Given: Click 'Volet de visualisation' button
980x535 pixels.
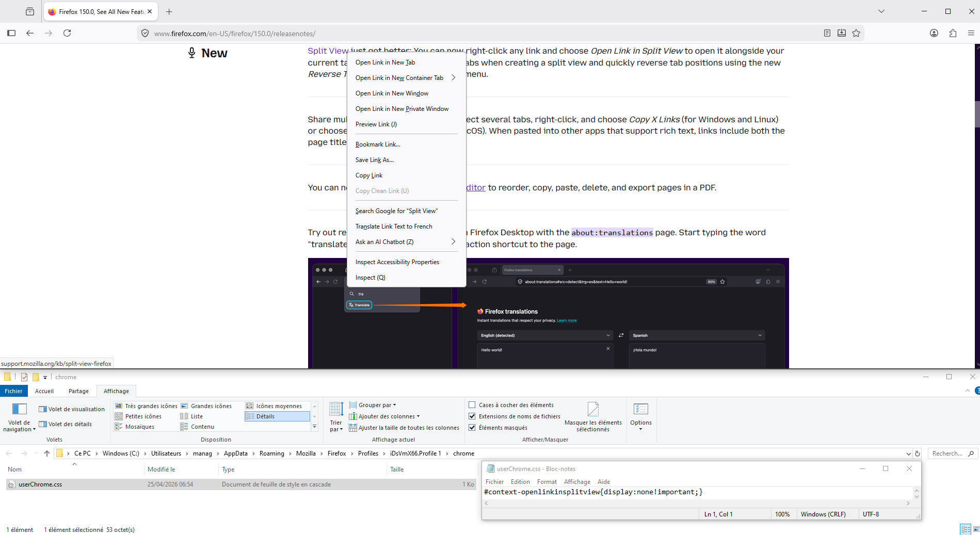Looking at the screenshot, I should tap(72, 409).
